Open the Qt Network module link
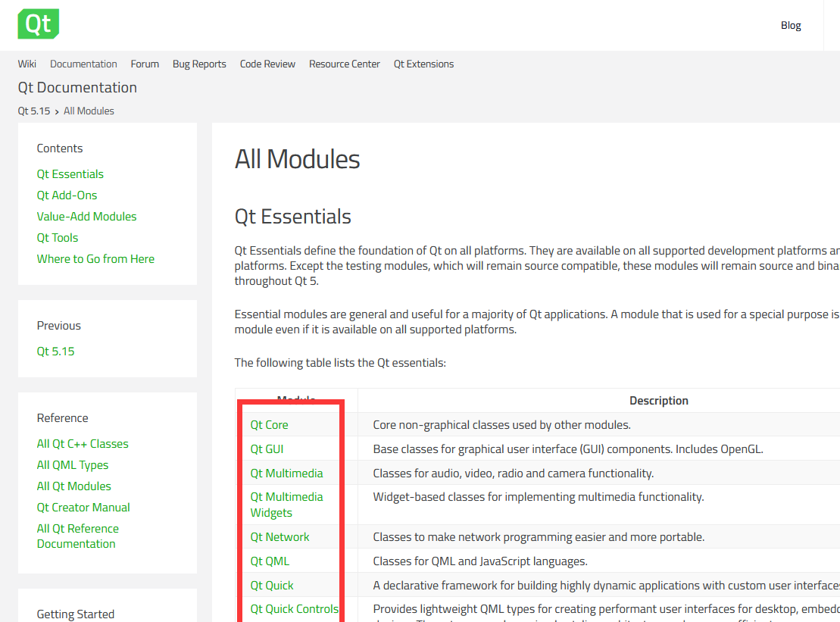This screenshot has height=622, width=840. pyautogui.click(x=279, y=537)
